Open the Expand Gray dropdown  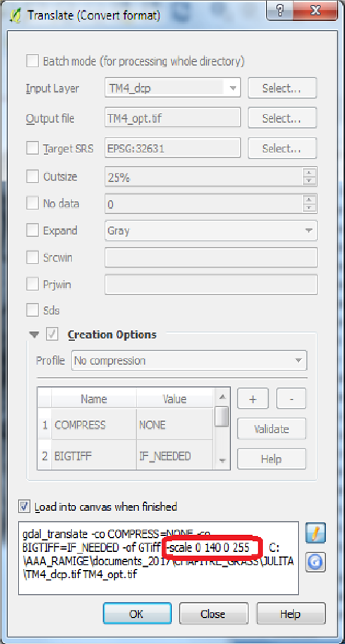211,230
